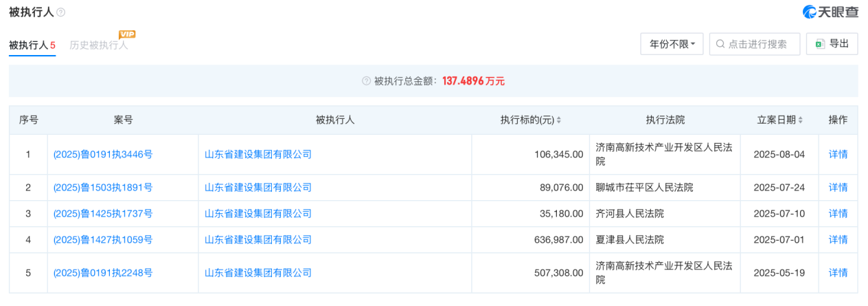Click 详情 for the 2025-08-04 case
Image resolution: width=868 pixels, height=306 pixels.
(838, 155)
